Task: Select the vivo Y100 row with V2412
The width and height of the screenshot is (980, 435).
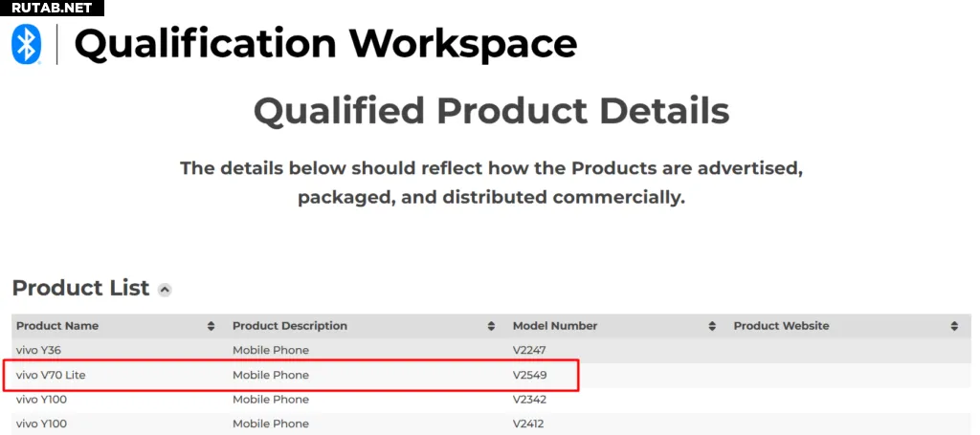Action: pyautogui.click(x=42, y=424)
